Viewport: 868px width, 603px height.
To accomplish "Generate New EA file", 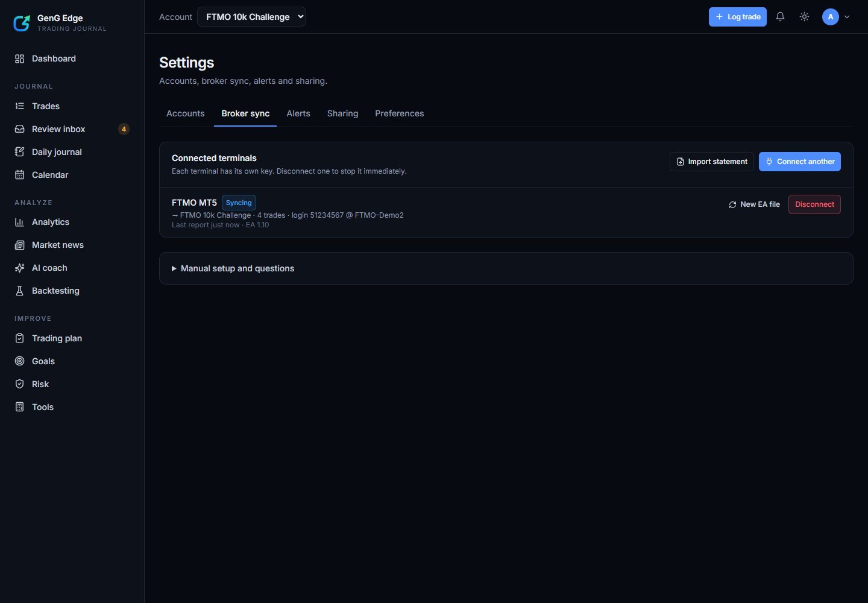I will (x=754, y=204).
